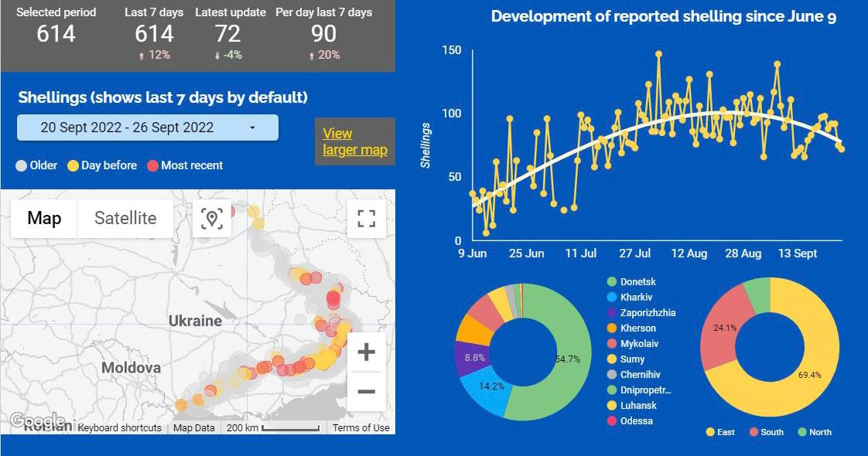This screenshot has height=456, width=868.
Task: Click the South region legend dot
Action: (x=754, y=432)
